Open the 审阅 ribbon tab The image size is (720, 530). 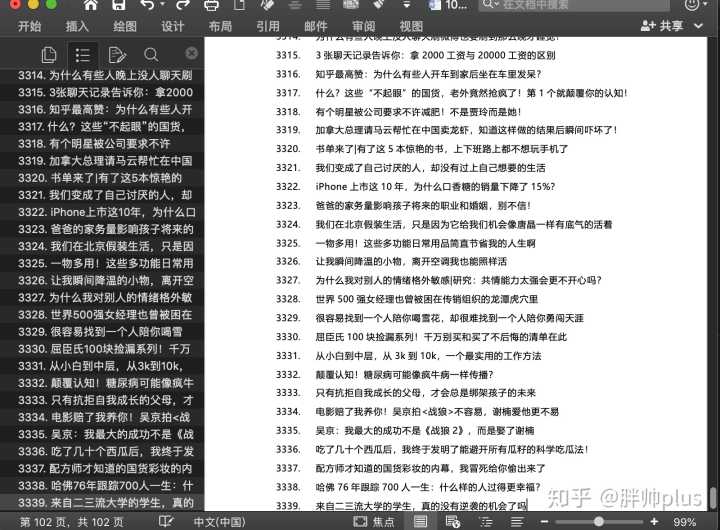(364, 26)
